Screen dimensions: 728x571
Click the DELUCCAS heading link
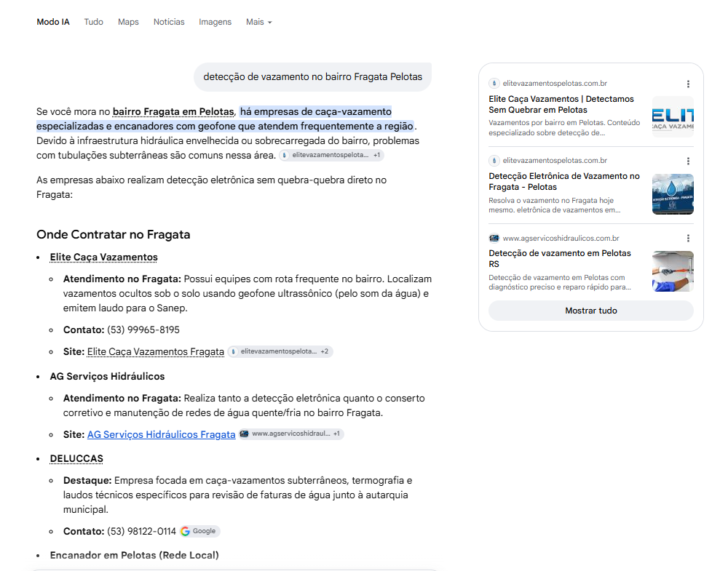point(76,459)
